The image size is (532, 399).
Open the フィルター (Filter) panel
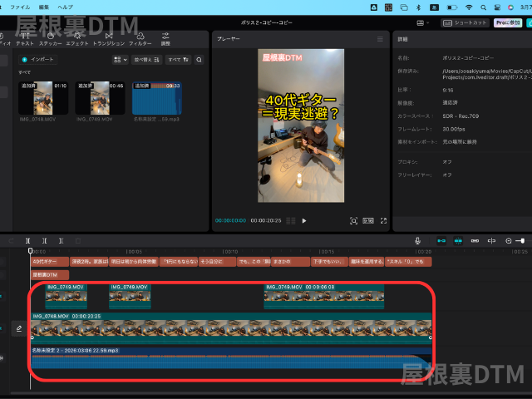[140, 38]
